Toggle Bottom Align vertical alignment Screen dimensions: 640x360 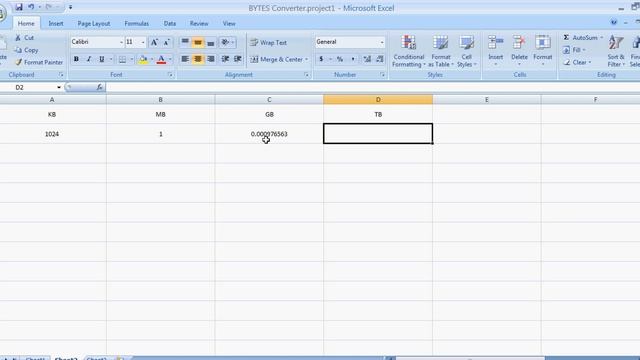click(x=211, y=42)
